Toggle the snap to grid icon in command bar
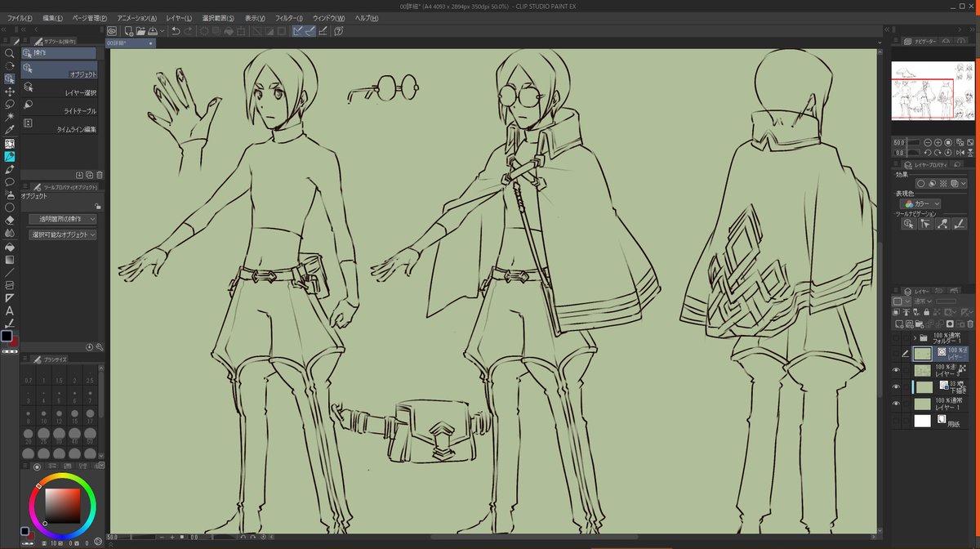Viewport: 980px width, 549px height. point(323,31)
